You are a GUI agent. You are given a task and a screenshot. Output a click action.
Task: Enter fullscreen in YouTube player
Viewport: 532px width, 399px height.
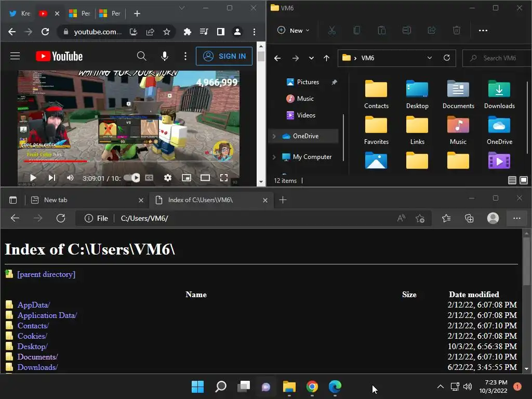[x=223, y=178]
